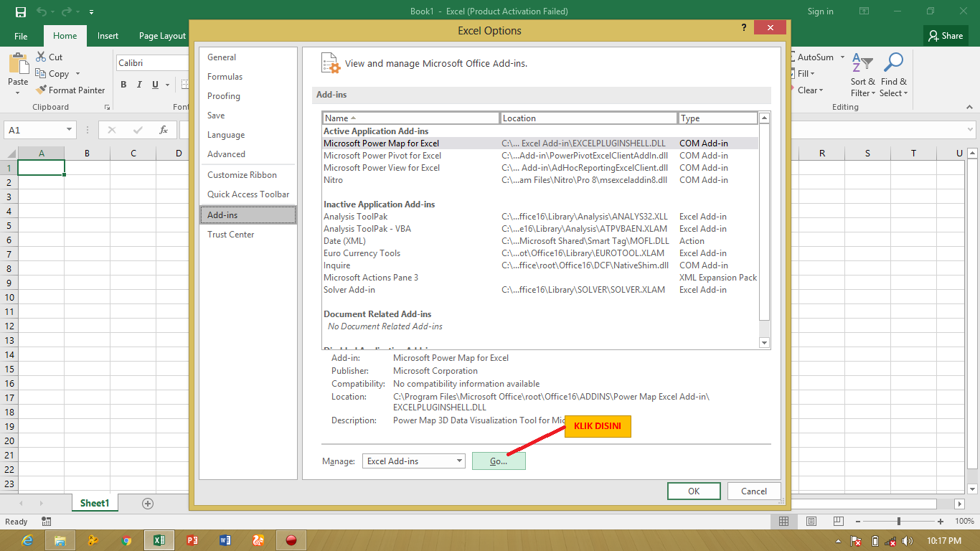The width and height of the screenshot is (980, 551).
Task: Open the File tab
Action: coord(21,36)
